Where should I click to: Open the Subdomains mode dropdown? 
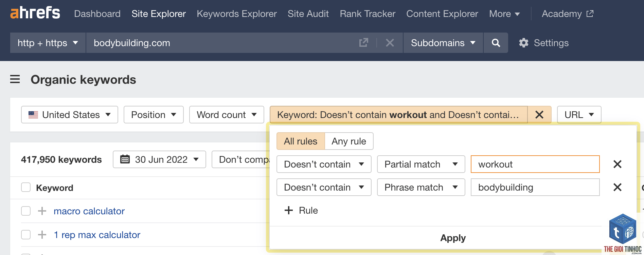tap(443, 43)
